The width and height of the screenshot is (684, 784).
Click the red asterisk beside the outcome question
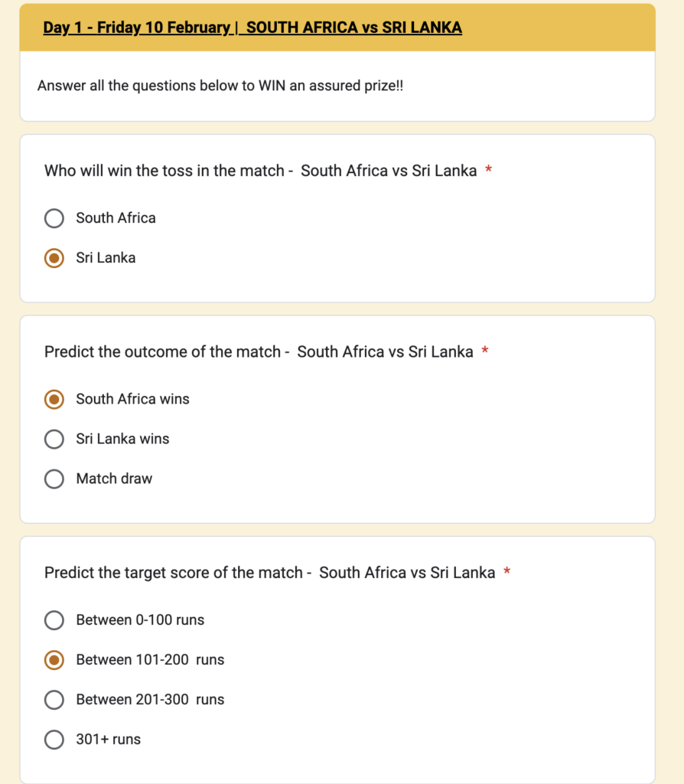click(484, 351)
